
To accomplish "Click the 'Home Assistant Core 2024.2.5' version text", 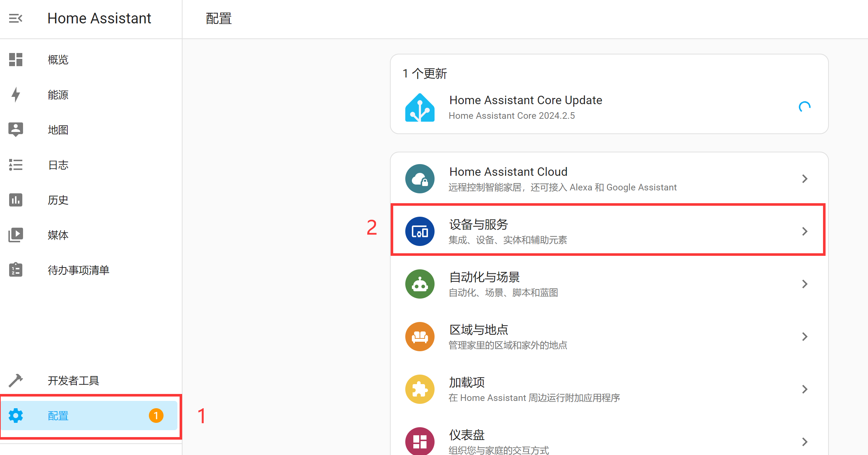I will tap(512, 116).
